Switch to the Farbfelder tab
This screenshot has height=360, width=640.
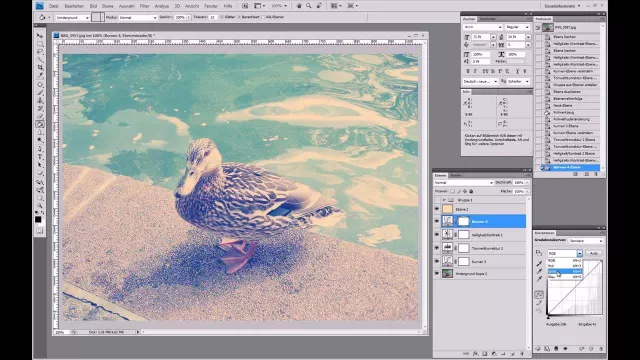point(487,19)
